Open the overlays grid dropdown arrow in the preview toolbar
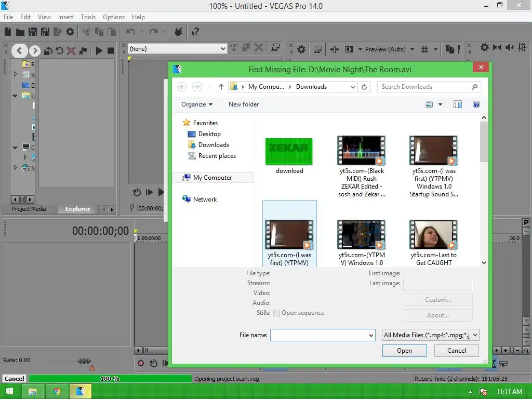Viewport: 532px width, 399px height. (435, 49)
